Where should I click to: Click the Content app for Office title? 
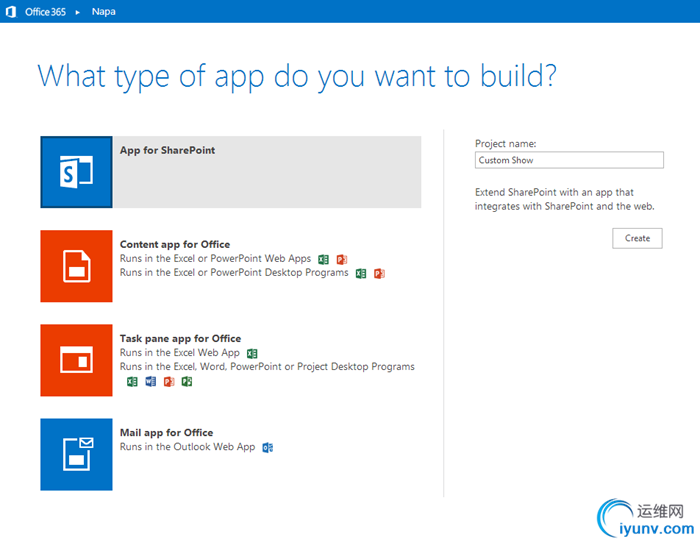click(175, 244)
